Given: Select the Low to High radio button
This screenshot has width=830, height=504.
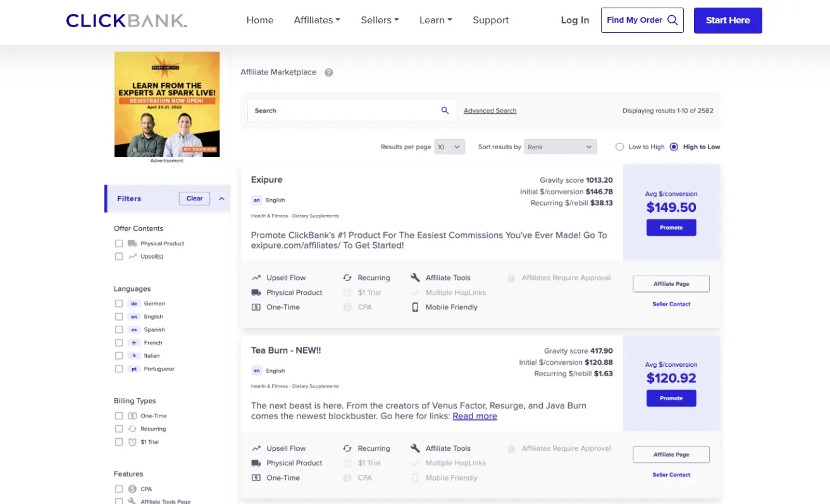Looking at the screenshot, I should pos(620,147).
